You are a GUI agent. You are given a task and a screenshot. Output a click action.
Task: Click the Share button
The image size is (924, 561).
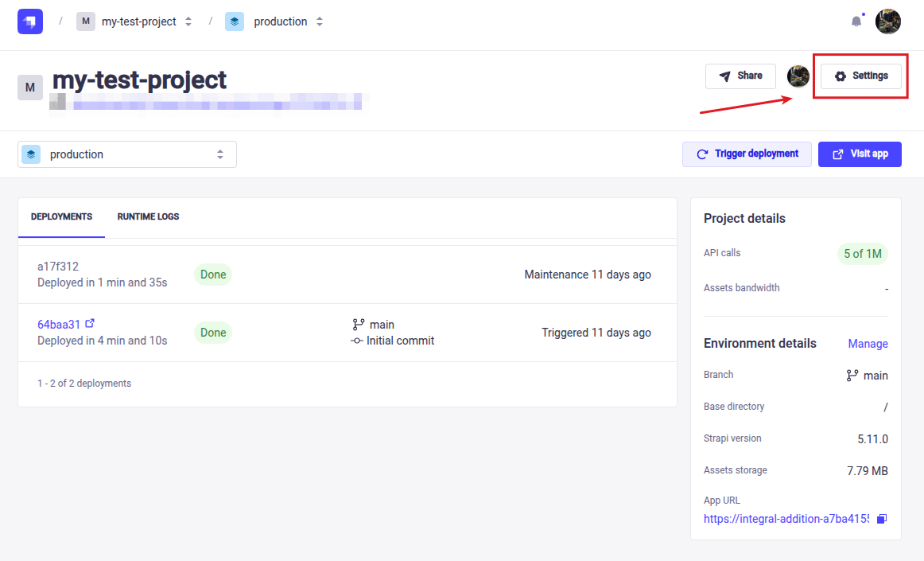pyautogui.click(x=740, y=76)
